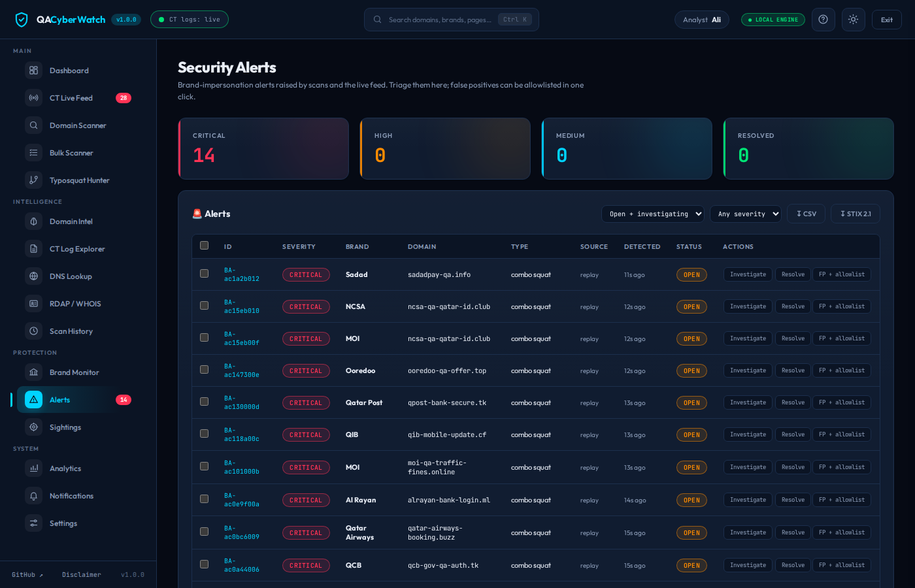
Task: Toggle the select-all checkbox in table header
Action: tap(205, 246)
